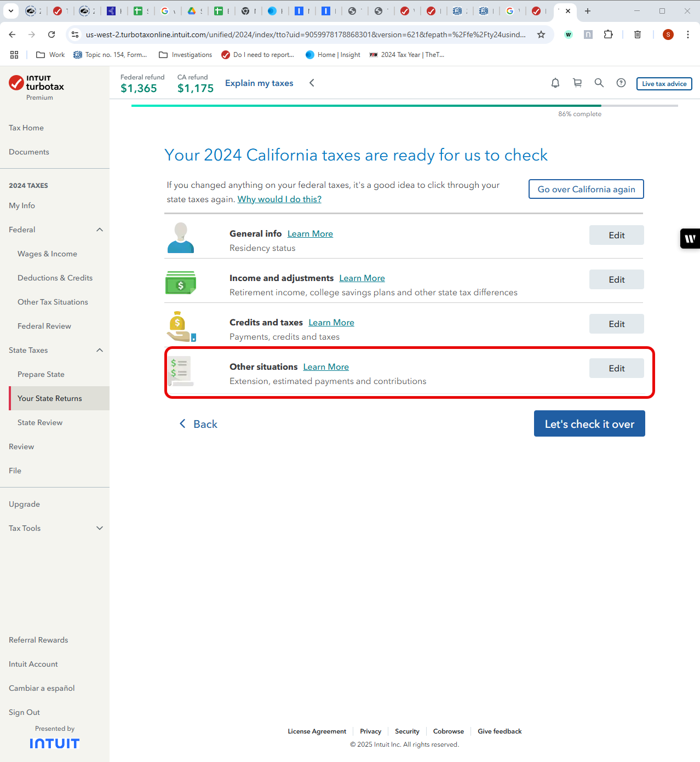Click the Back link below the list
Screen dimensions: 700x762
click(x=198, y=424)
